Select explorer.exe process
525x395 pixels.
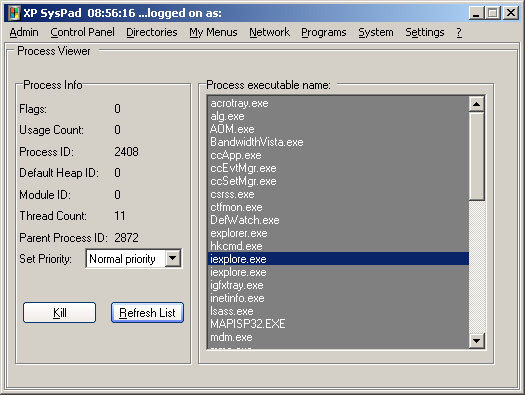[338, 233]
